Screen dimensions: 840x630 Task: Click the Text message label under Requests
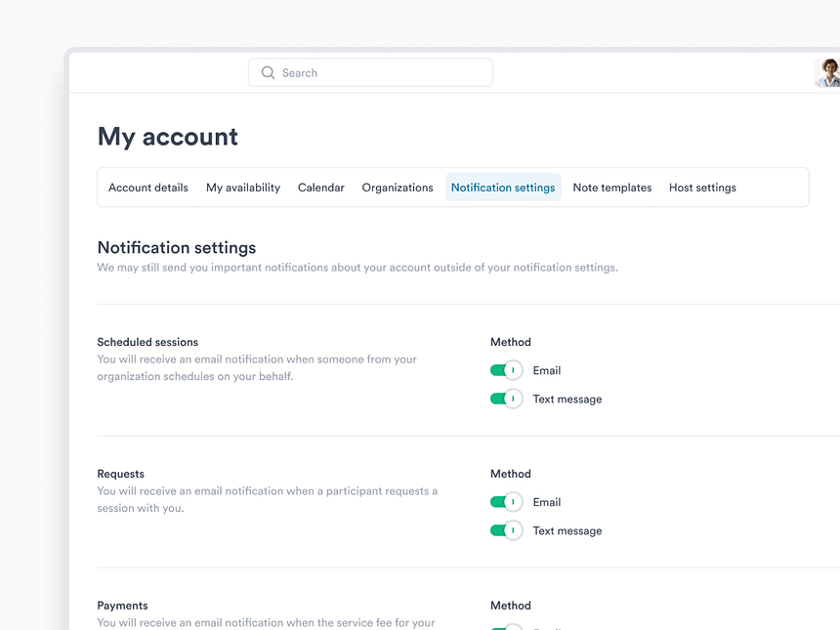(x=567, y=530)
